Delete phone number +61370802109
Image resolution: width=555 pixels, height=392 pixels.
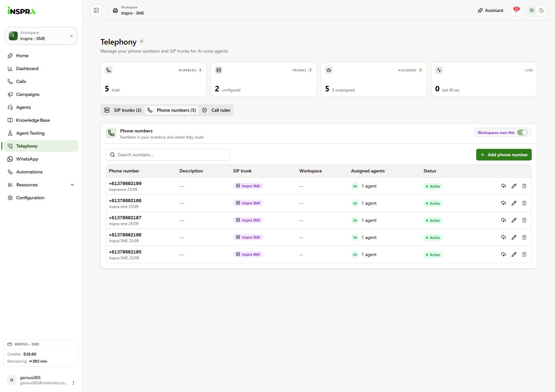524,186
